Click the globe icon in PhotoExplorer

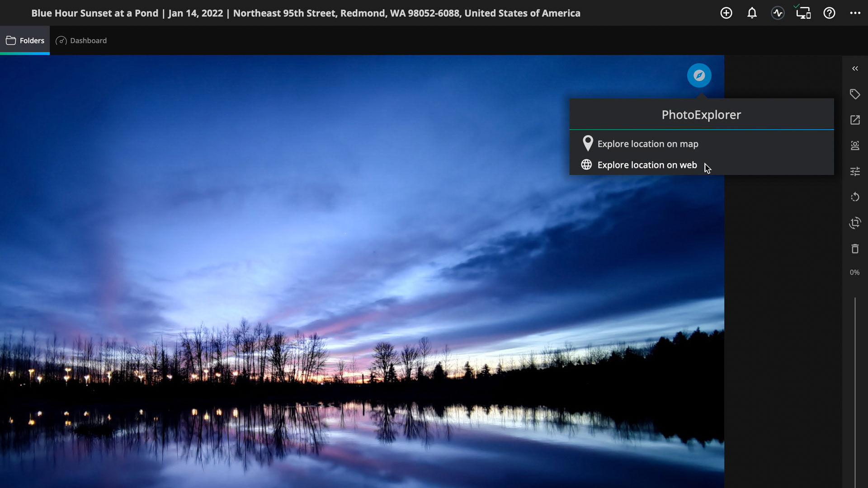[x=586, y=164]
